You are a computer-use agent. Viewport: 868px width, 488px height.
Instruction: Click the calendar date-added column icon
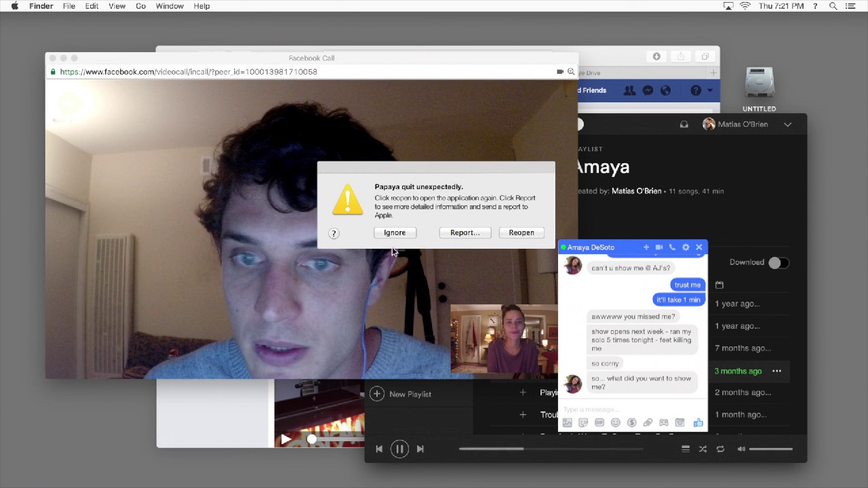point(719,285)
